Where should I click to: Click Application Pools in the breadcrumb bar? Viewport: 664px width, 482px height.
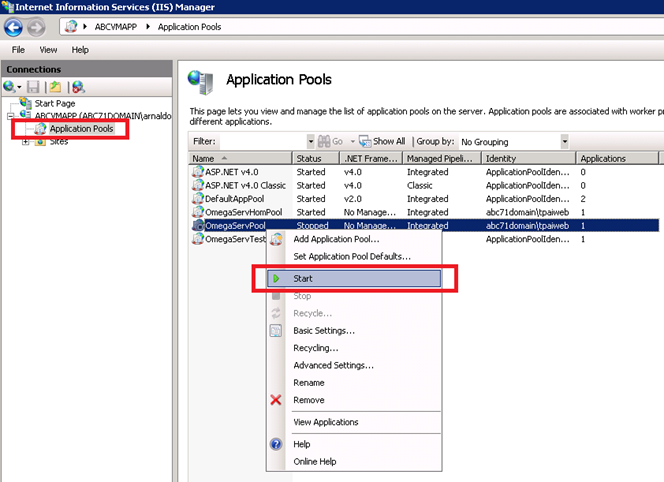189,27
